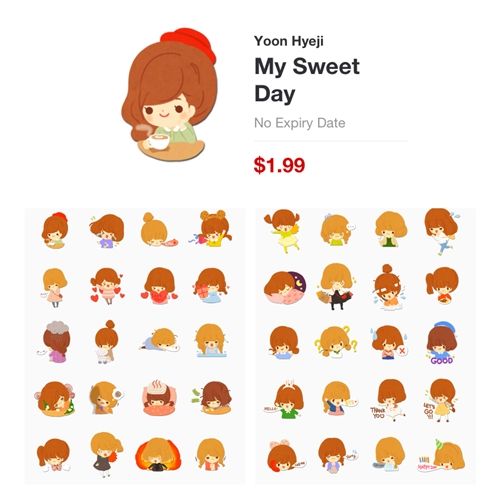
Task: Pick the LET'S GO sticker
Action: (441, 400)
